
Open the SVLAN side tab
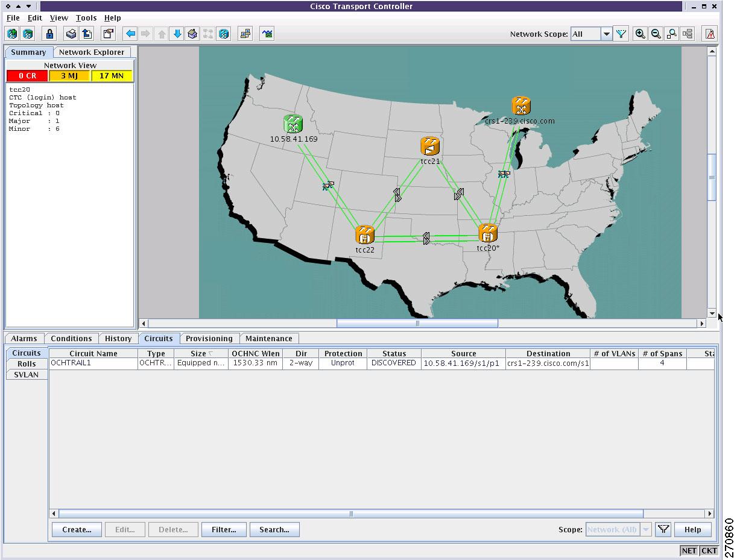pos(27,375)
